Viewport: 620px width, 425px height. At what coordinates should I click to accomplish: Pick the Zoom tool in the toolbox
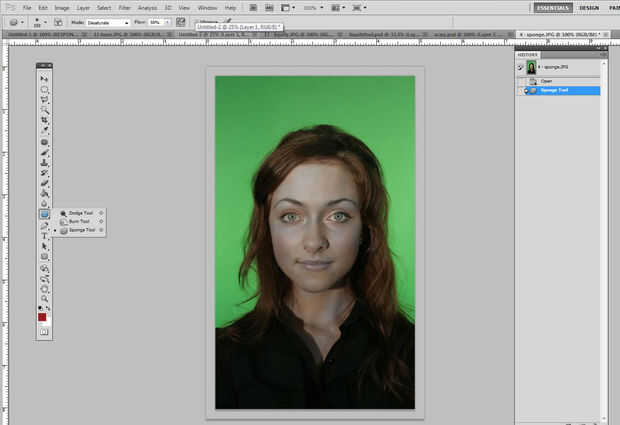(x=45, y=298)
